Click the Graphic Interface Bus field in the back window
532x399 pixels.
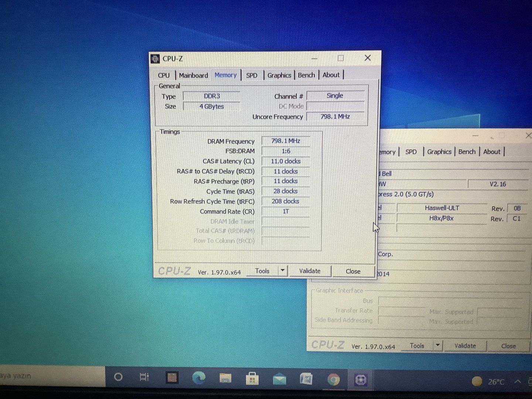450,301
